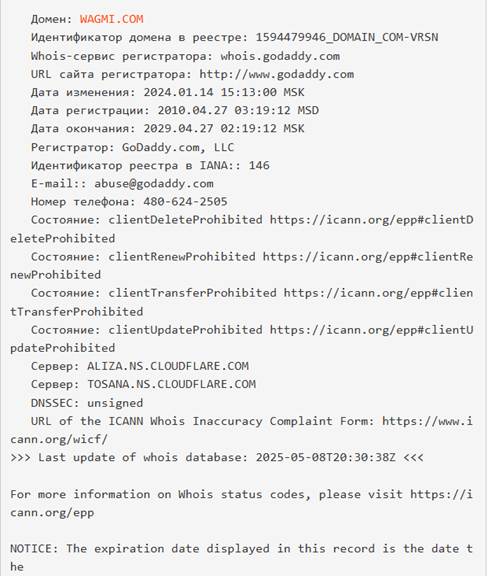Click the GoDaddy.com, LLC registrar name
Image resolution: width=492 pixels, height=576 pixels.
click(x=178, y=147)
